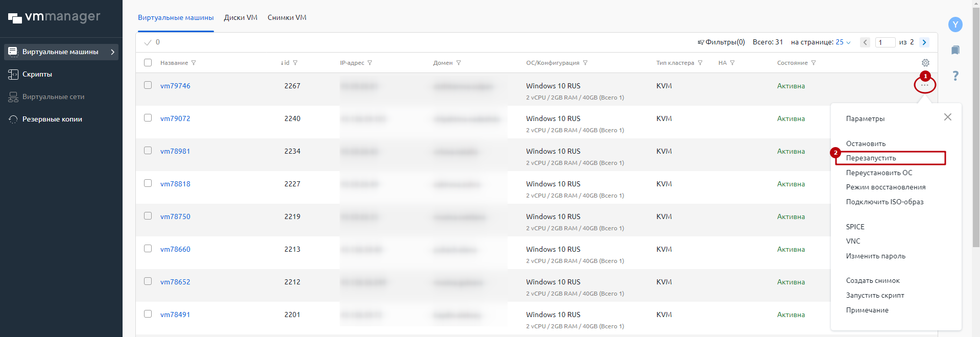The width and height of the screenshot is (980, 337).
Task: Check the box for vm78750
Action: pos(148,216)
